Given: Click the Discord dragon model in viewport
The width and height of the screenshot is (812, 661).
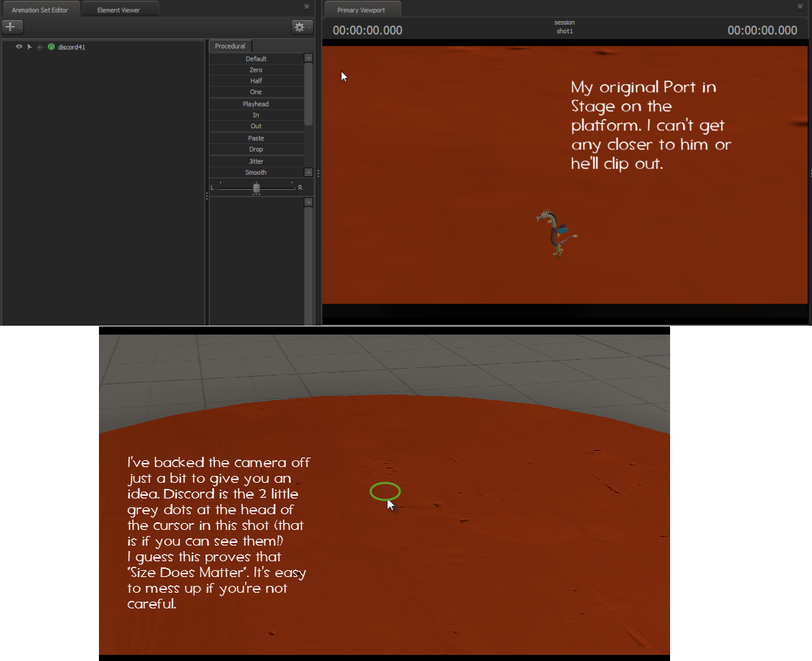Looking at the screenshot, I should [x=557, y=233].
